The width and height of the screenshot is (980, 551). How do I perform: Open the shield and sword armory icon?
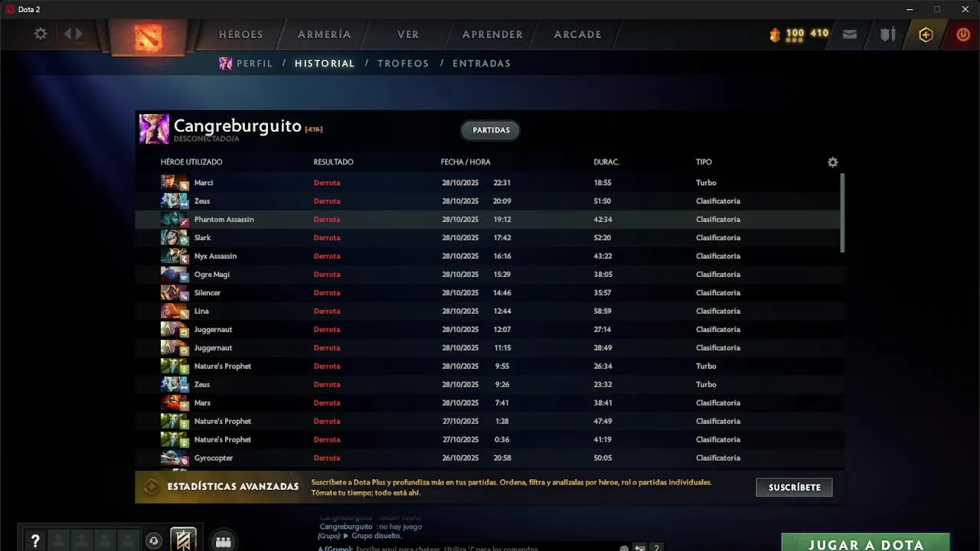click(888, 34)
